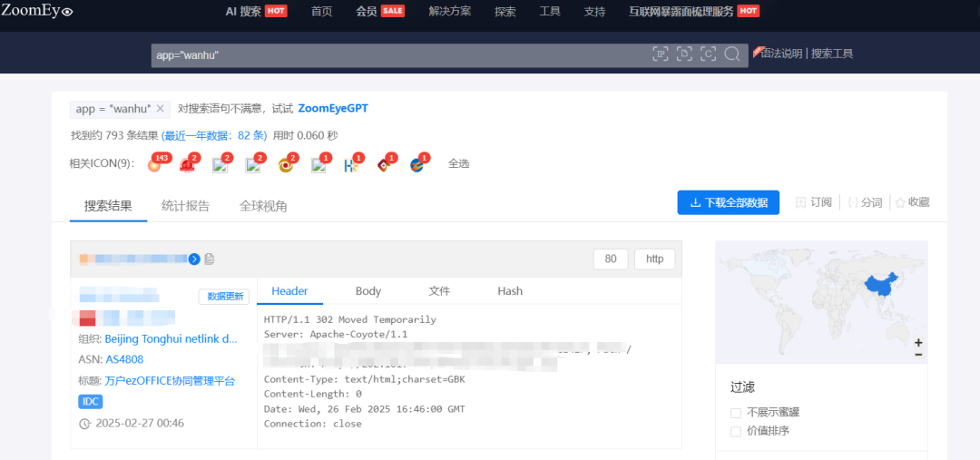Screen dimensions: 980x460
Task: Zoom in on the world map
Action: tap(918, 342)
